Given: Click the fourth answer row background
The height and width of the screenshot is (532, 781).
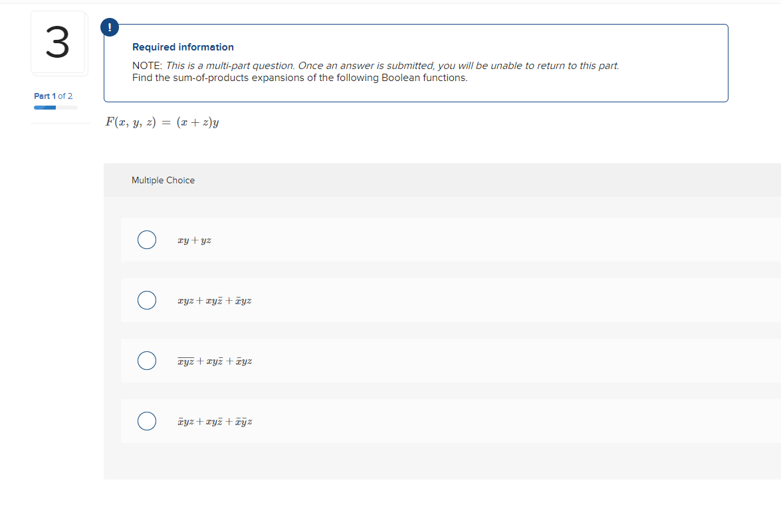Looking at the screenshot, I should (399, 421).
